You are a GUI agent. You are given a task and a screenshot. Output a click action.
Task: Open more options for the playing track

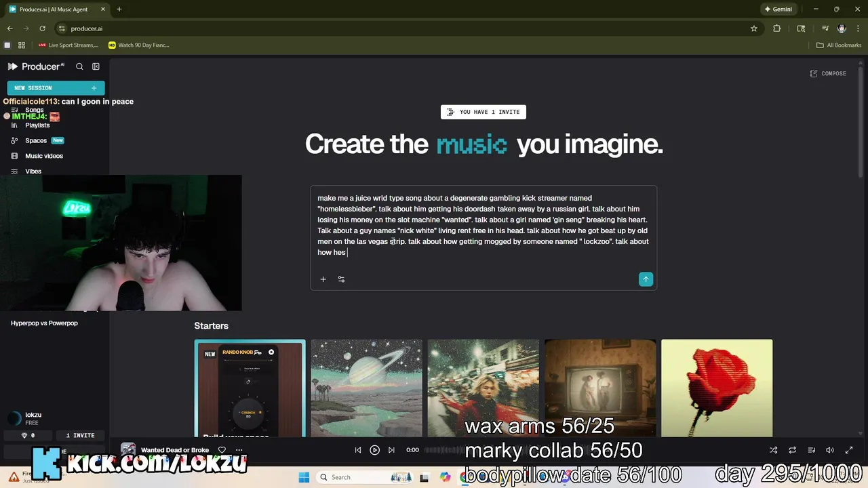[238, 450]
